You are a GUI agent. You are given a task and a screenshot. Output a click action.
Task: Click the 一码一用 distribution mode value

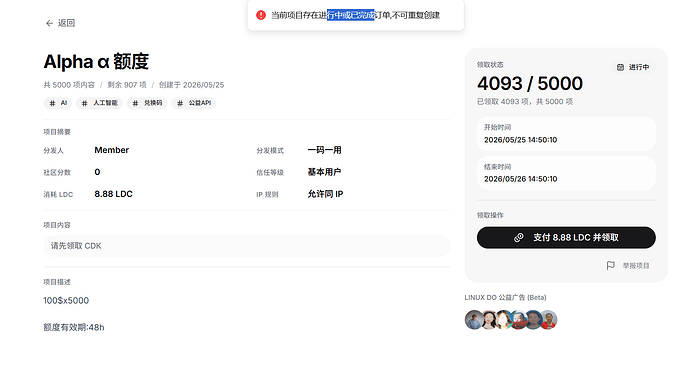pos(325,150)
